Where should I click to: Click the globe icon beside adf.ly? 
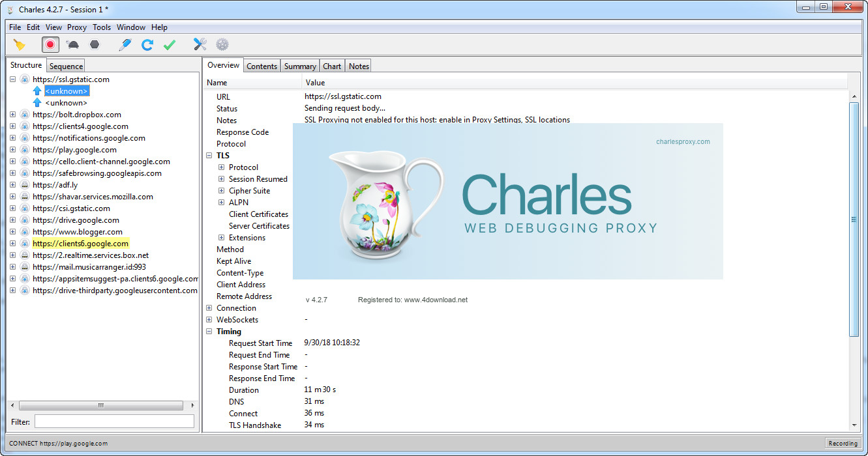pos(25,185)
